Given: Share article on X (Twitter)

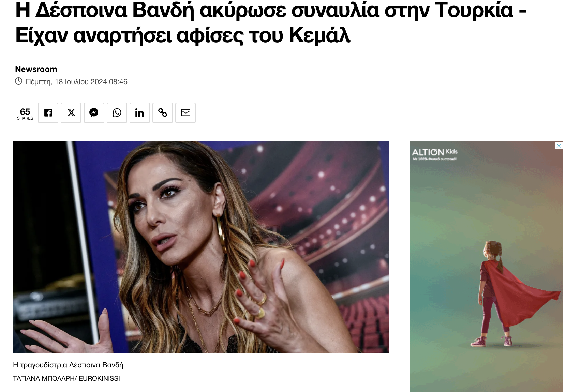Looking at the screenshot, I should click(x=71, y=113).
